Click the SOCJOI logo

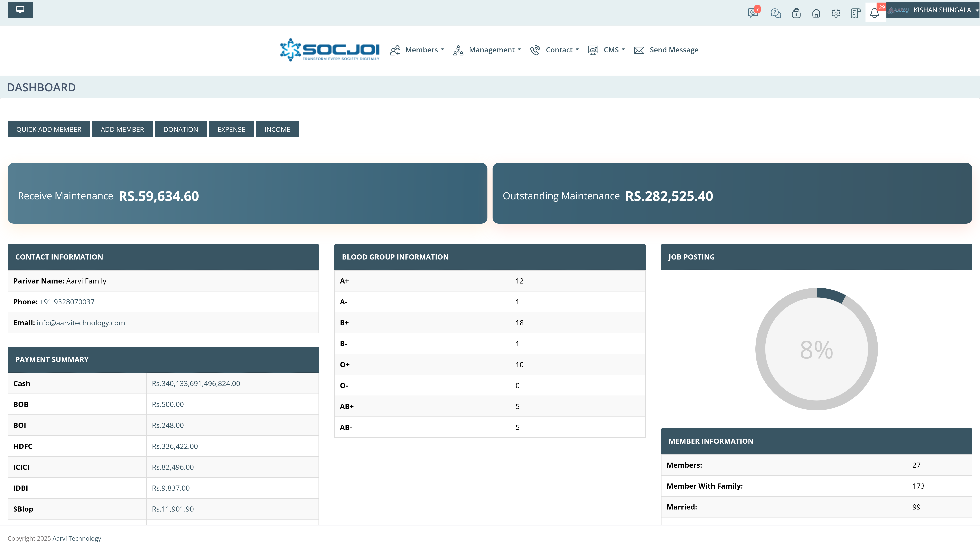tap(329, 50)
